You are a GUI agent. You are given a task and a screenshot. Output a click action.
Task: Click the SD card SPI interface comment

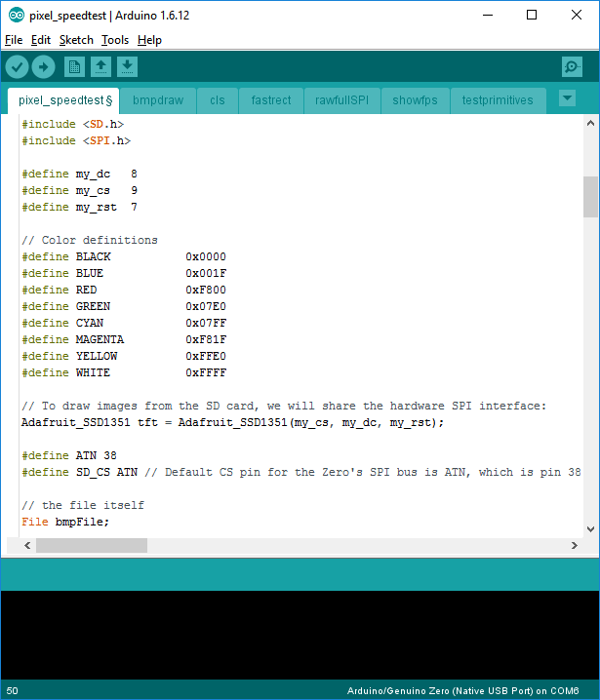click(284, 406)
